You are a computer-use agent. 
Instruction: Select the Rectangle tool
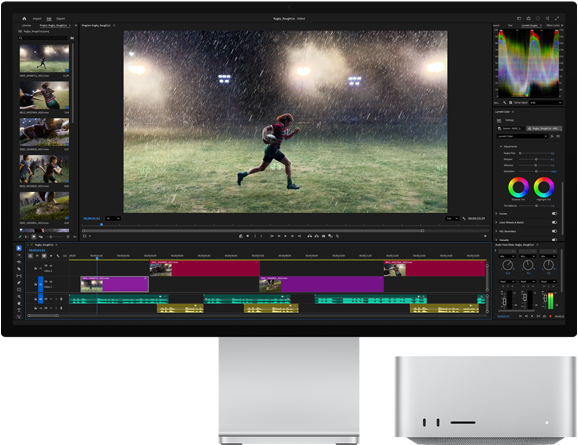coord(19,290)
